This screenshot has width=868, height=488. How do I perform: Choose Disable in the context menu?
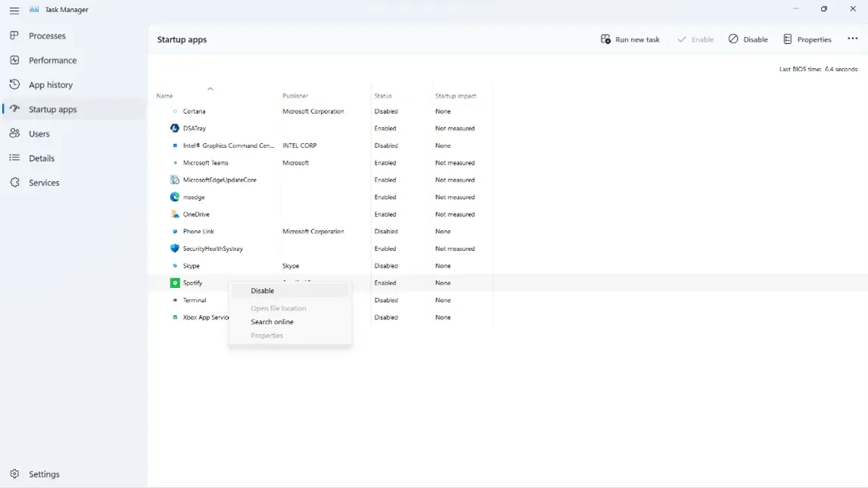point(290,290)
